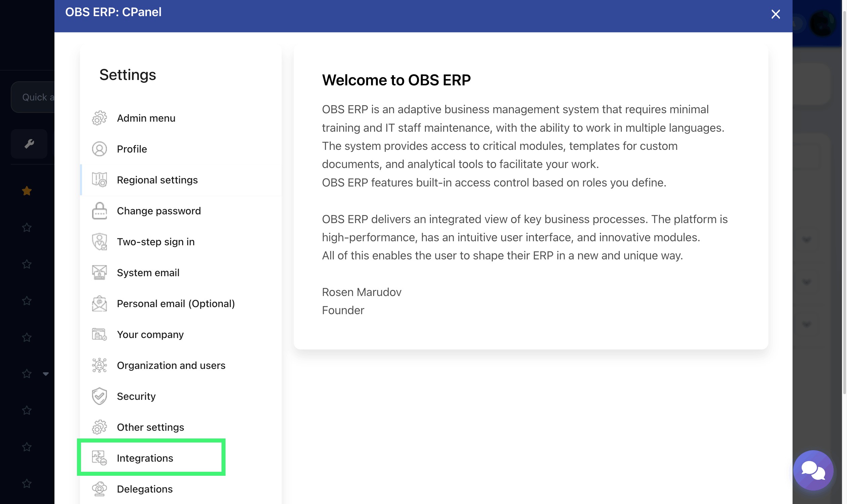Click the Integrations puzzle-piece icon
Image resolution: width=847 pixels, height=504 pixels.
tap(99, 458)
